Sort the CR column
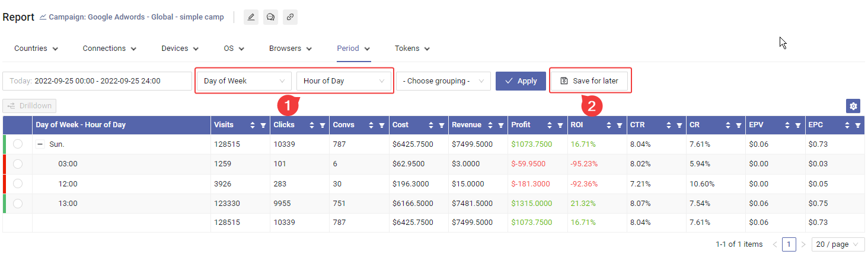The image size is (868, 261). pyautogui.click(x=727, y=125)
